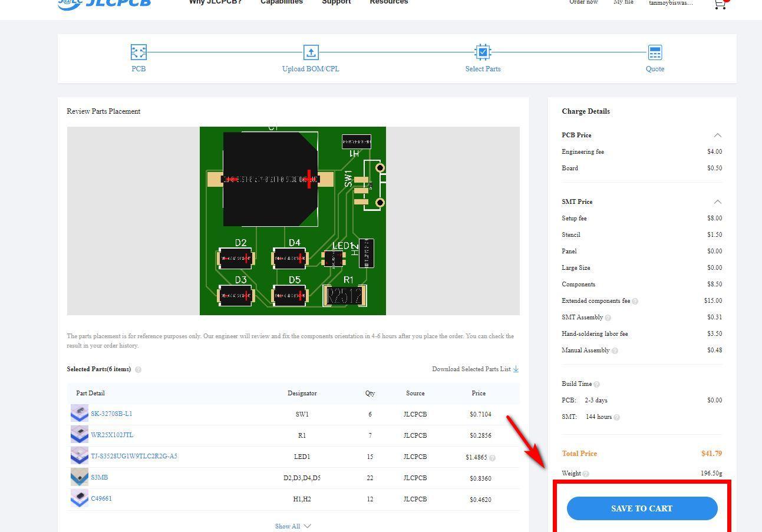Click the 196.50g weight value
Screen dimensions: 762x532
click(x=711, y=473)
